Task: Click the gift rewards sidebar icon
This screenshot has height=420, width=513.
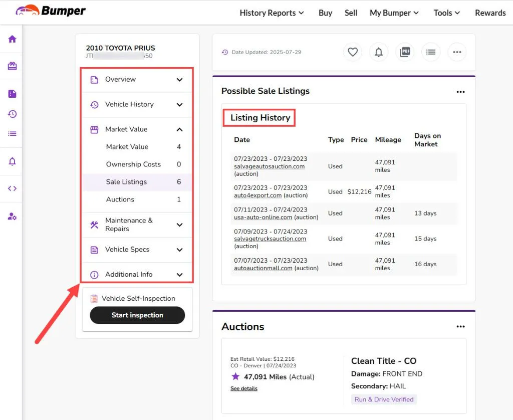Action: click(12, 66)
